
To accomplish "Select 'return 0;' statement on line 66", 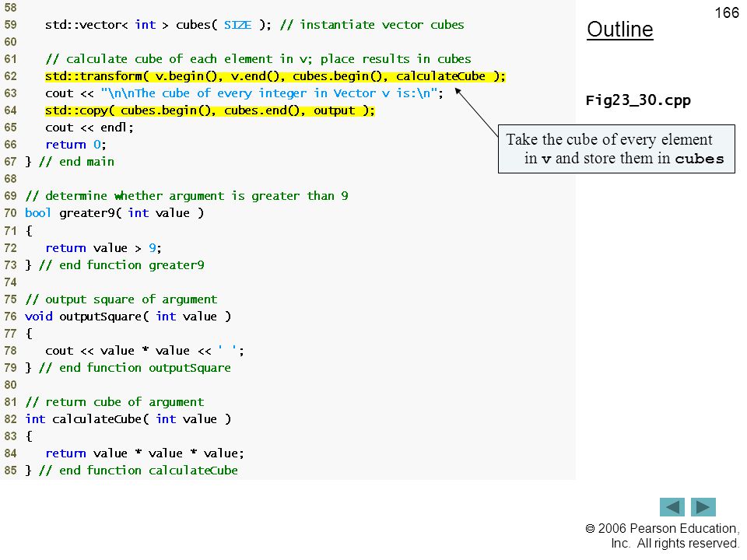I will click(x=75, y=145).
